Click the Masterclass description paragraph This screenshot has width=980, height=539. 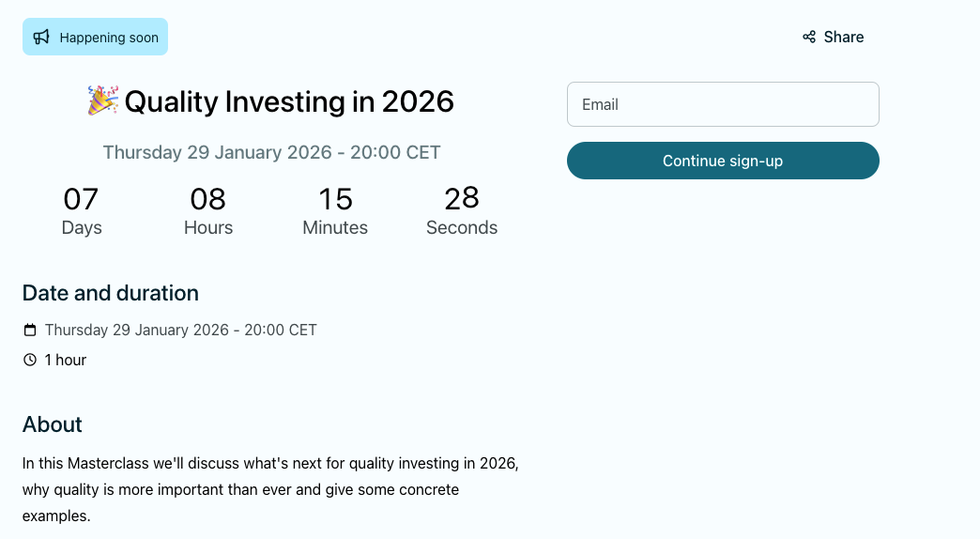click(270, 489)
